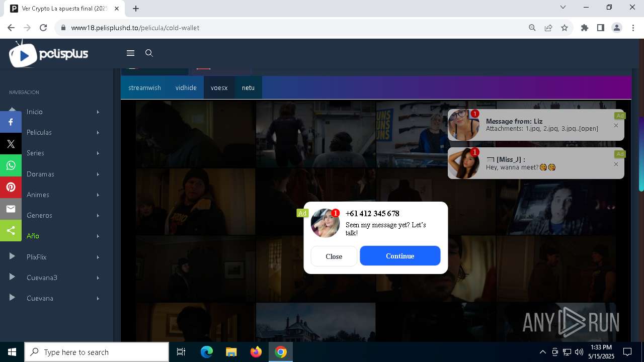Open tab search dropdown chevron
Image resolution: width=644 pixels, height=362 pixels.
click(x=563, y=7)
